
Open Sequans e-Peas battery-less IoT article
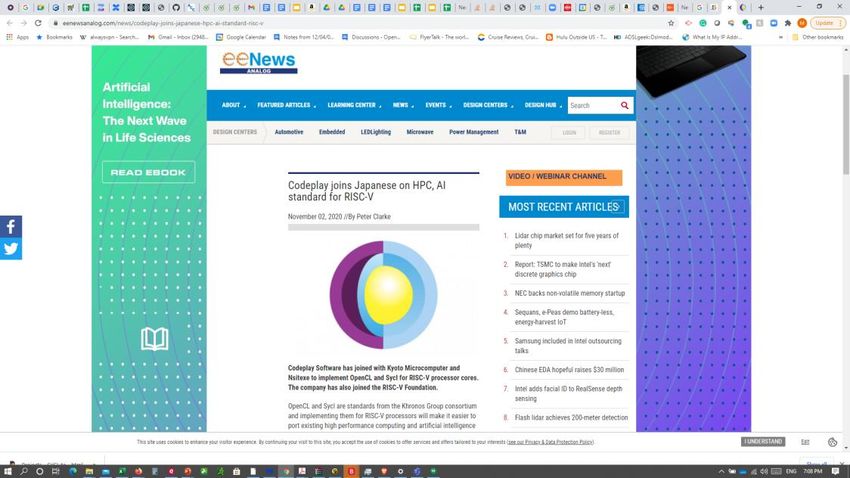(x=564, y=317)
